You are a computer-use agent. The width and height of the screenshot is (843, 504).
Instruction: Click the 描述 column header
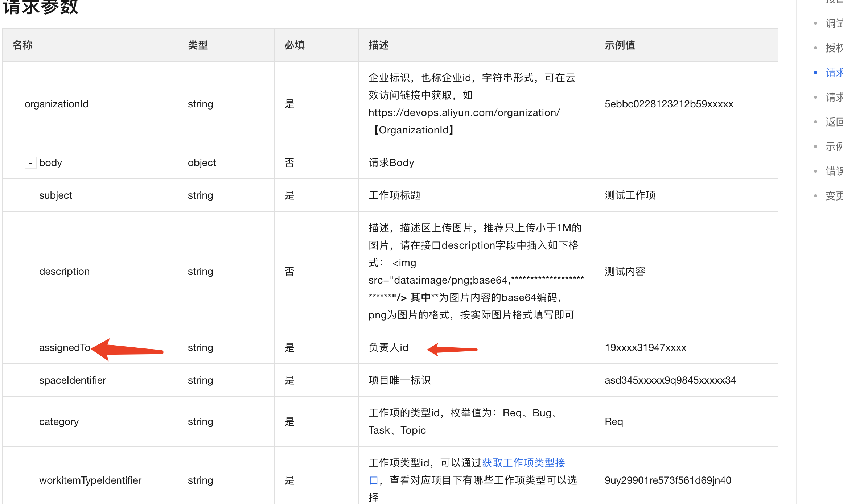pos(379,45)
